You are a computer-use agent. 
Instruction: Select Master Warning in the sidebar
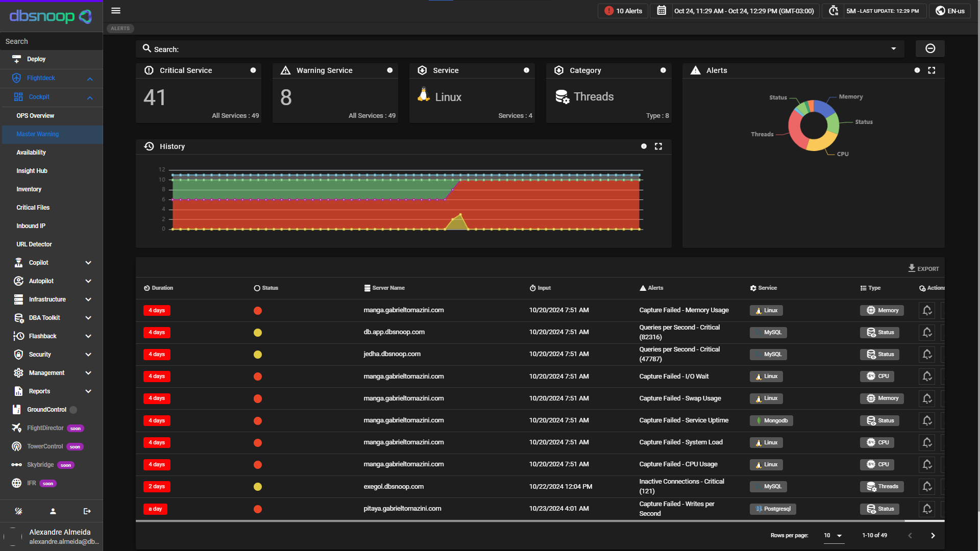point(37,134)
